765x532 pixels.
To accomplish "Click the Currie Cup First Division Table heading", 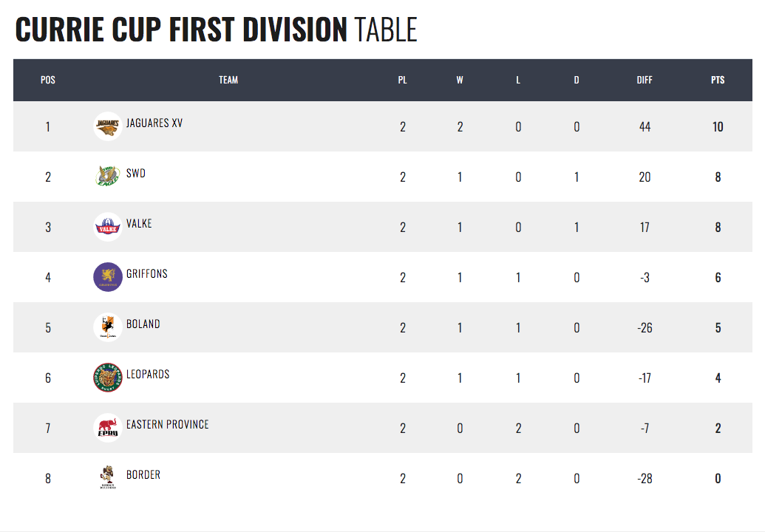I will pyautogui.click(x=216, y=30).
